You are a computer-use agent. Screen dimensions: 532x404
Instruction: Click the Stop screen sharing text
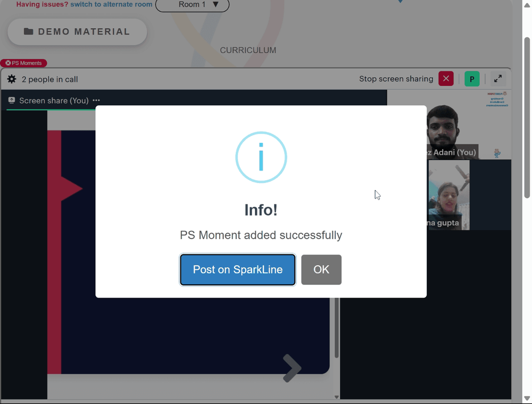click(396, 79)
